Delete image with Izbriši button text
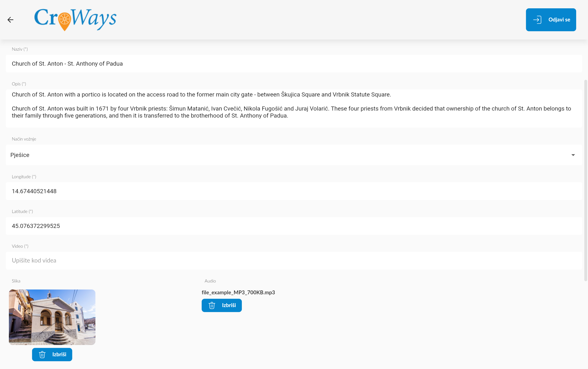The height and width of the screenshot is (369, 588). pyautogui.click(x=59, y=354)
